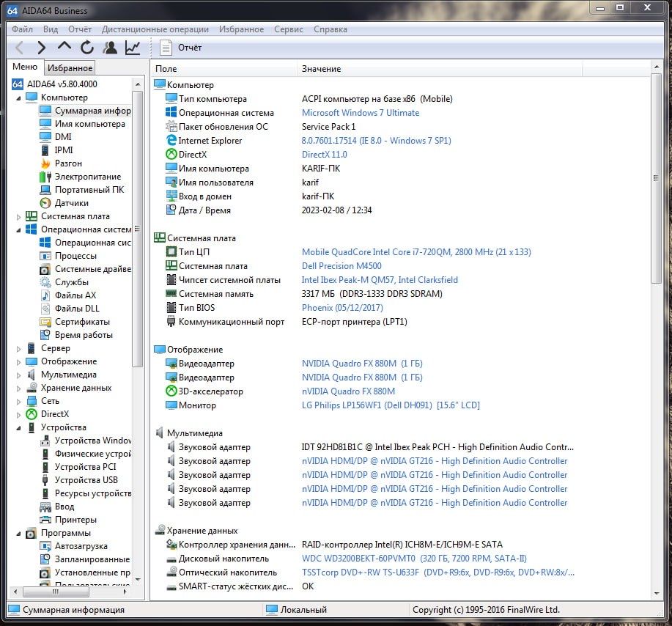Click the tree horizontal scrollbar thumb

[x=56, y=592]
